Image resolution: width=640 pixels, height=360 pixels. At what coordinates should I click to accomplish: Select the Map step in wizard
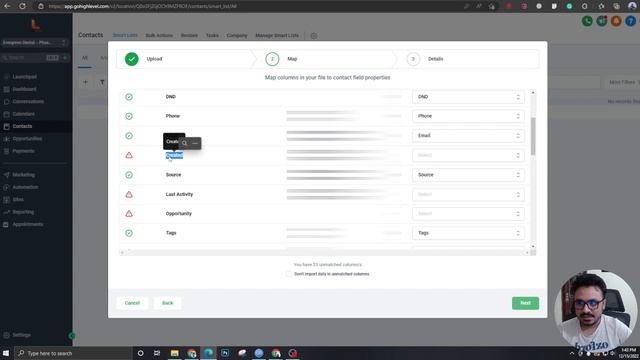click(x=272, y=59)
